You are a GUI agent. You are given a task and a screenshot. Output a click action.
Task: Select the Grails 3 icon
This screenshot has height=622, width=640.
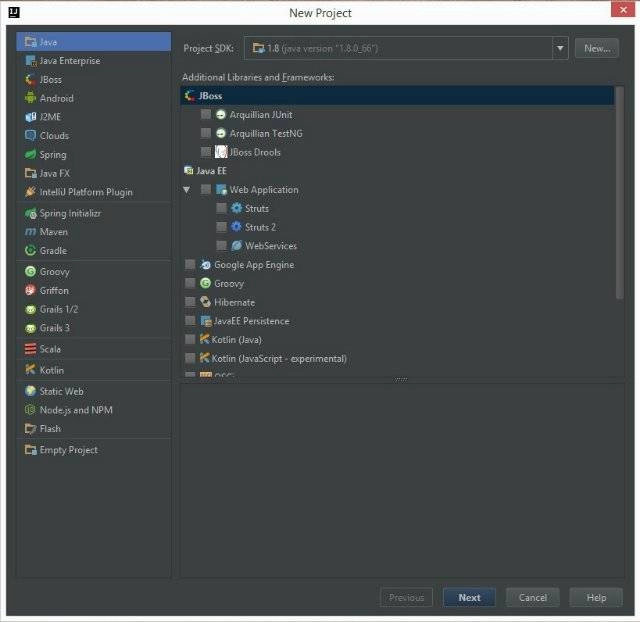click(31, 328)
